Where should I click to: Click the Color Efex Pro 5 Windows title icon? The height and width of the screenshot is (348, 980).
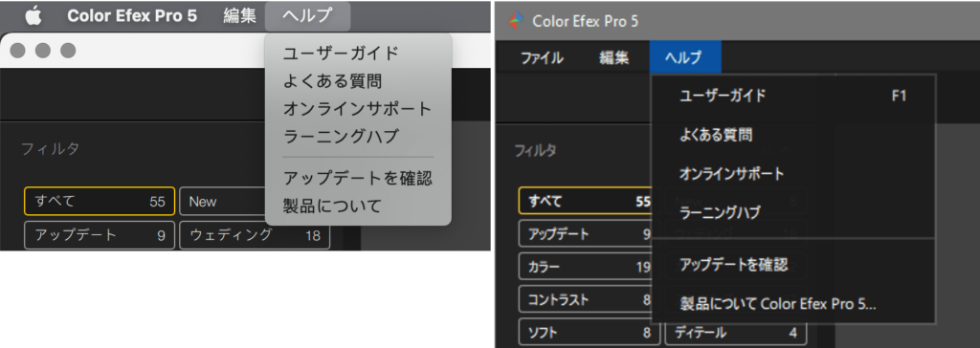(516, 21)
